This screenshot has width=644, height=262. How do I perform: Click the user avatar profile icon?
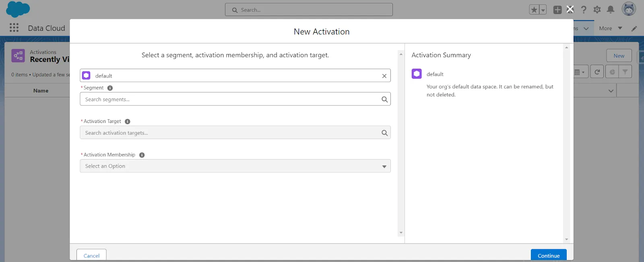click(x=628, y=9)
